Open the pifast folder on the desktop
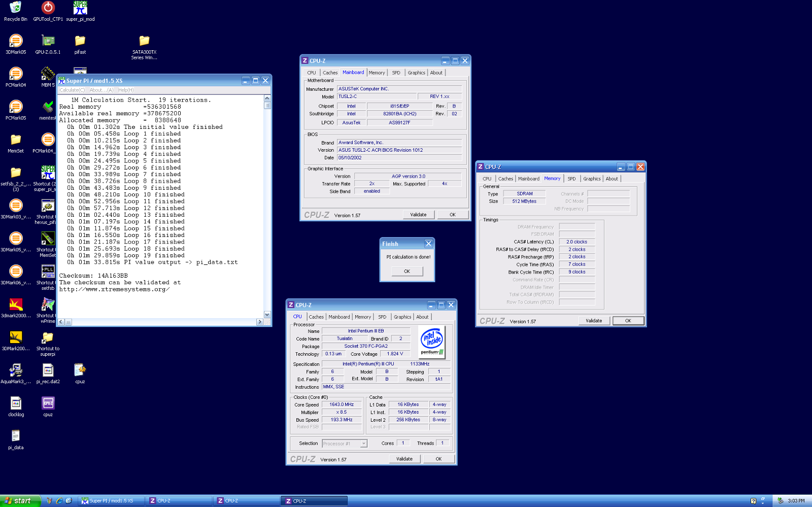This screenshot has height=507, width=812. point(80,44)
